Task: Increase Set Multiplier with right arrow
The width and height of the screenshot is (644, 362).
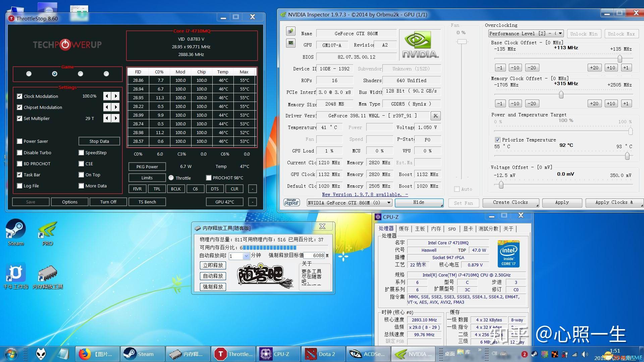Action: click(x=116, y=118)
